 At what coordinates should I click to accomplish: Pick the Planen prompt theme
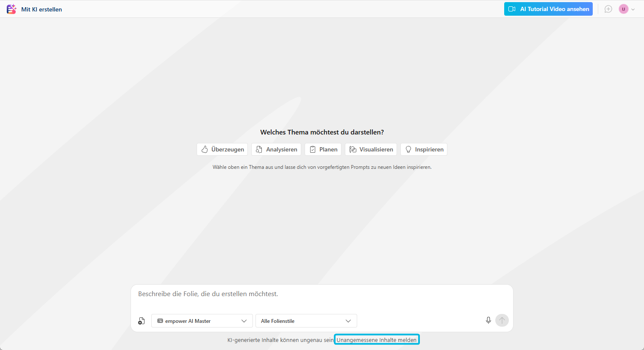click(323, 149)
